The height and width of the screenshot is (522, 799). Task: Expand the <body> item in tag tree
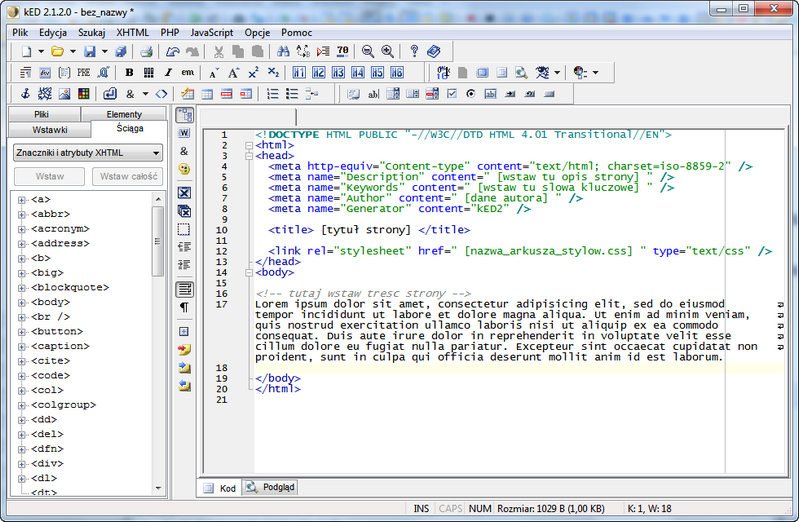(x=21, y=301)
